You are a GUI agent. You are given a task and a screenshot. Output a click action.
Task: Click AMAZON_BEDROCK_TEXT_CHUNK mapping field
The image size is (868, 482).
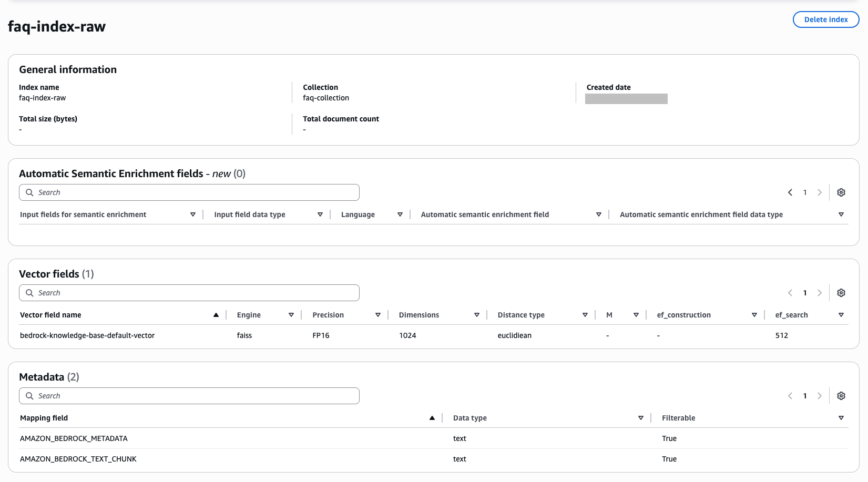coord(78,459)
